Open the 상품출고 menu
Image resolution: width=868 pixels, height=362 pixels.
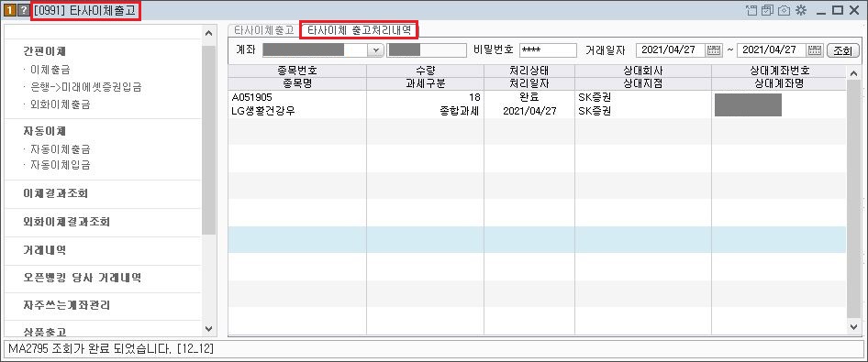pyautogui.click(x=44, y=331)
